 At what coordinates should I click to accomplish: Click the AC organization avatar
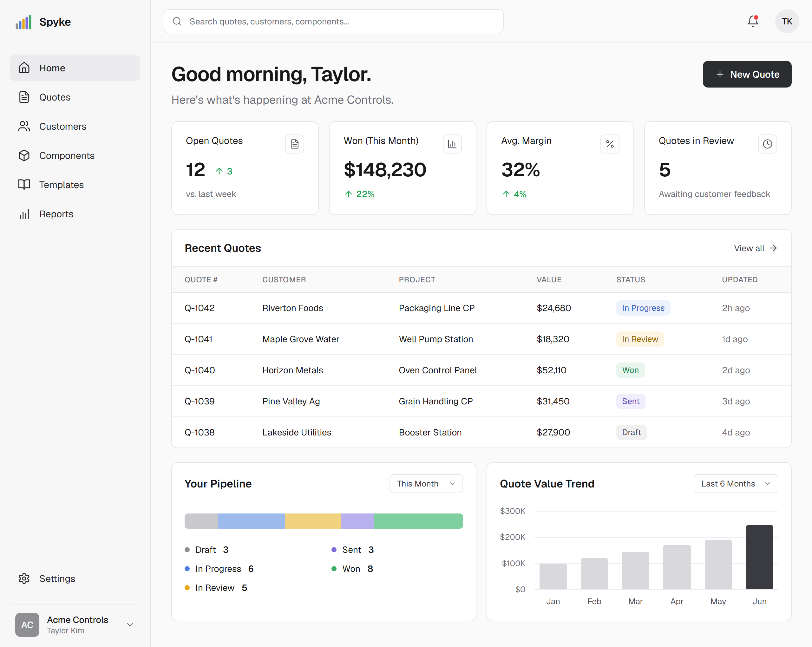pyautogui.click(x=27, y=625)
